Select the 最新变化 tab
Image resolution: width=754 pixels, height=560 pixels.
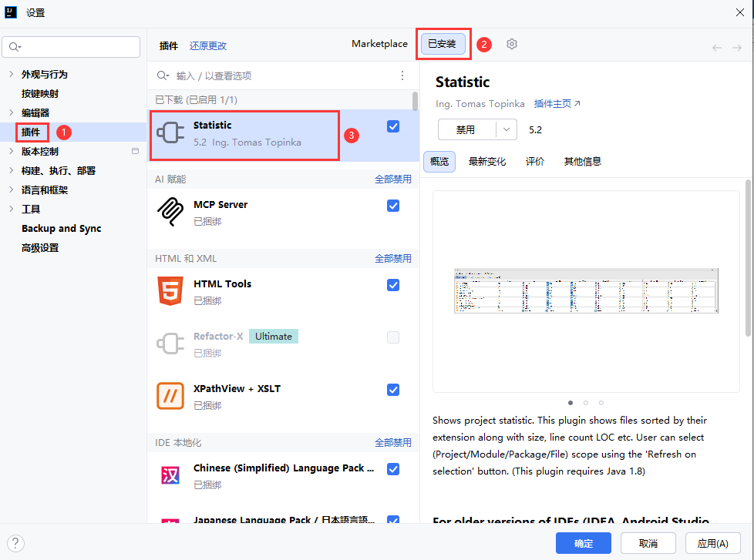(x=486, y=161)
